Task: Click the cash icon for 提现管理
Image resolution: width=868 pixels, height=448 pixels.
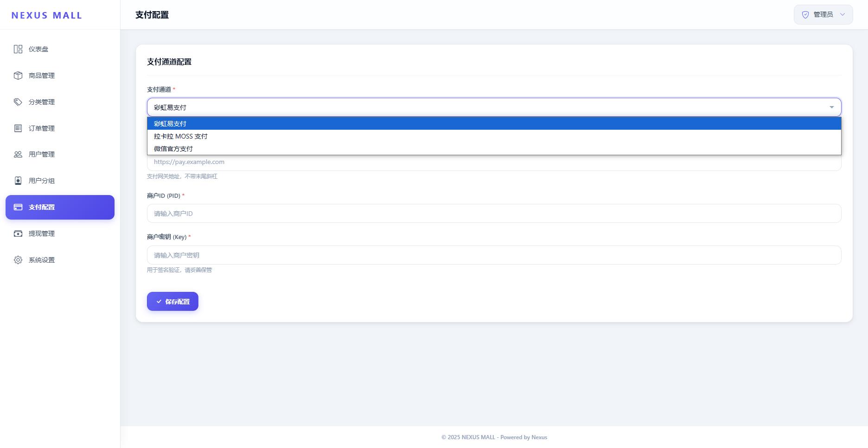Action: click(x=18, y=233)
